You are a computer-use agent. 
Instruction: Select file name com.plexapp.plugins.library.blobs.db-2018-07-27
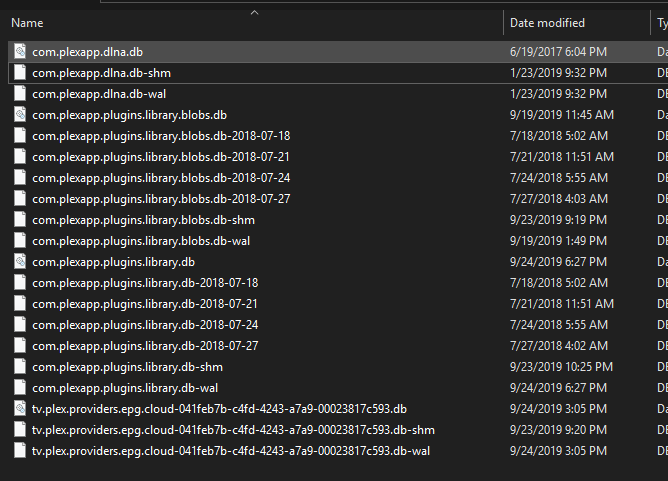click(x=161, y=199)
